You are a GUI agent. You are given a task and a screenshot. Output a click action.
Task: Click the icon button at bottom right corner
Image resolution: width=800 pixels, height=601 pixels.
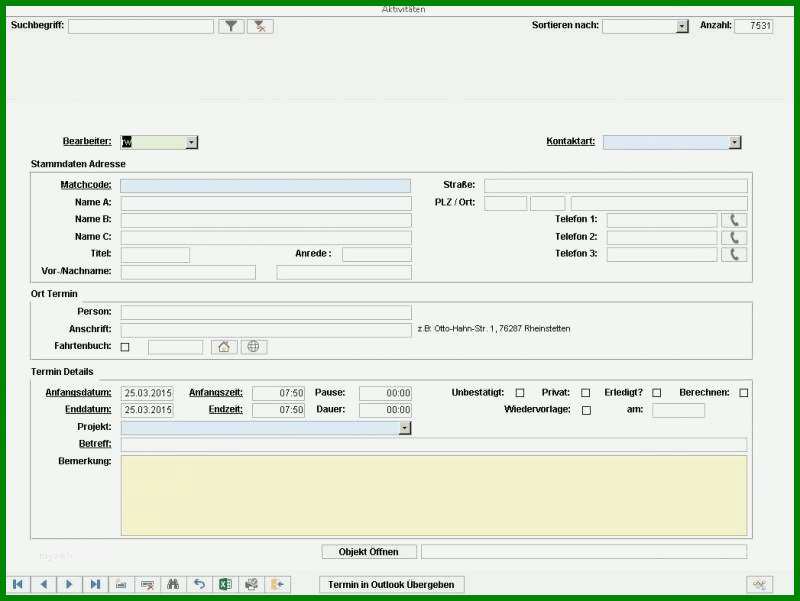[760, 584]
